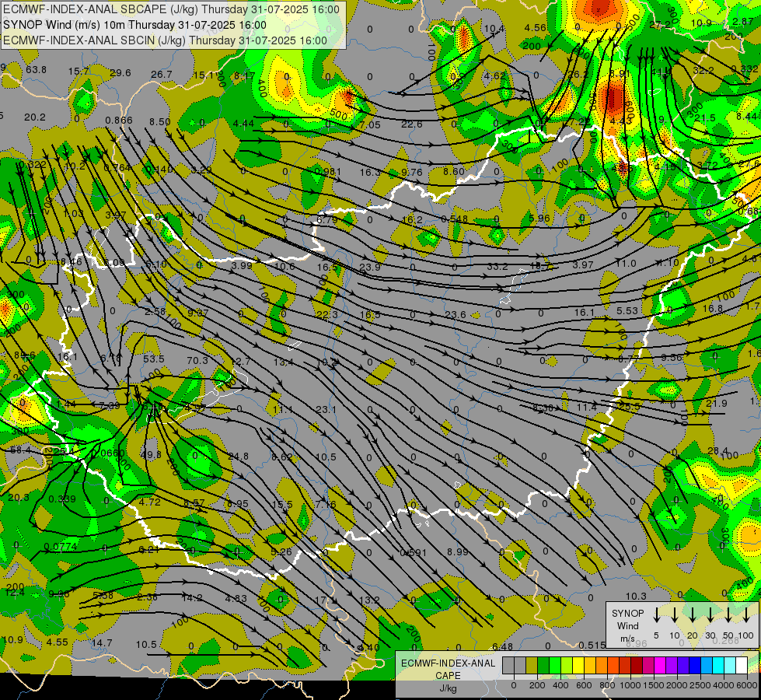Select the magenta swatch in CAPE legend
This screenshot has height=700, width=761.
(x=660, y=666)
